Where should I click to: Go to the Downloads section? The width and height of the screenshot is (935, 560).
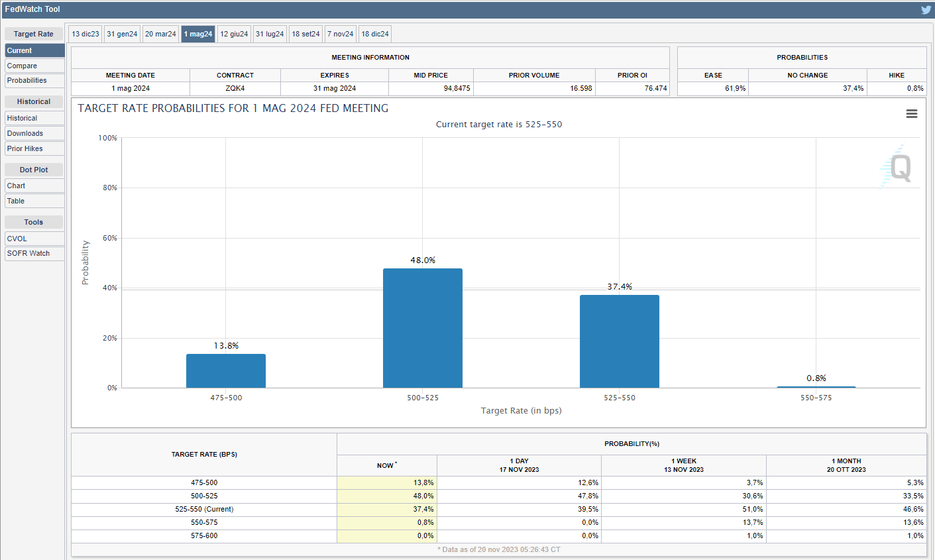tap(34, 133)
